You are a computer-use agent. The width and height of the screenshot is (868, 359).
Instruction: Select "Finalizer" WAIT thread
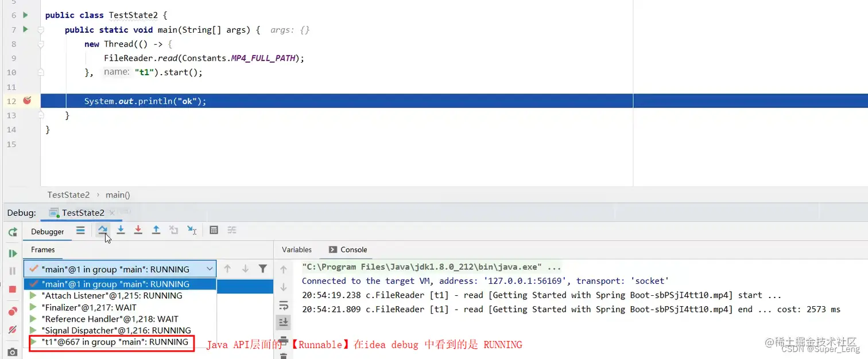120,307
